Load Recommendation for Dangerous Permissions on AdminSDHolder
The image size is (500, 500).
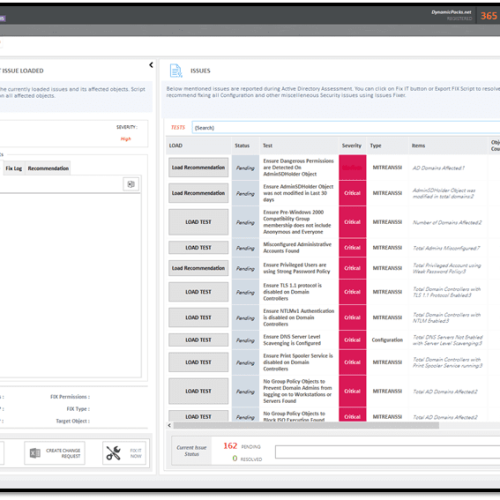(198, 167)
